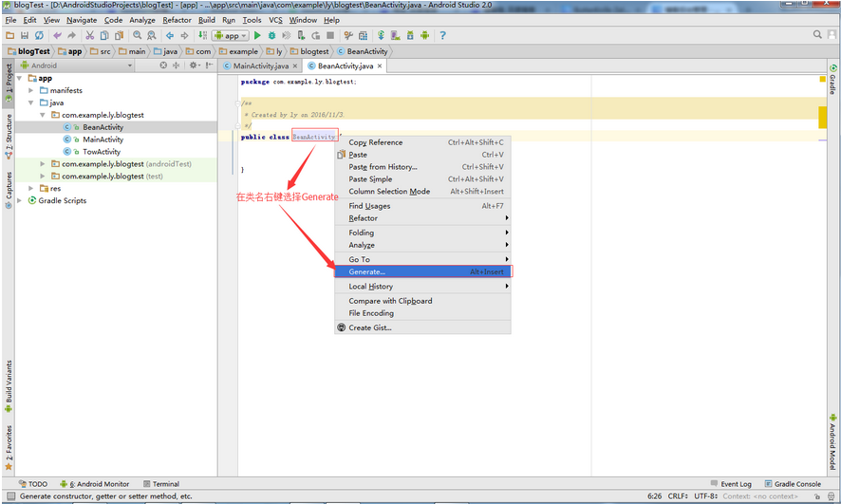
Task: Open the Refactor menu in menu bar
Action: 177,20
